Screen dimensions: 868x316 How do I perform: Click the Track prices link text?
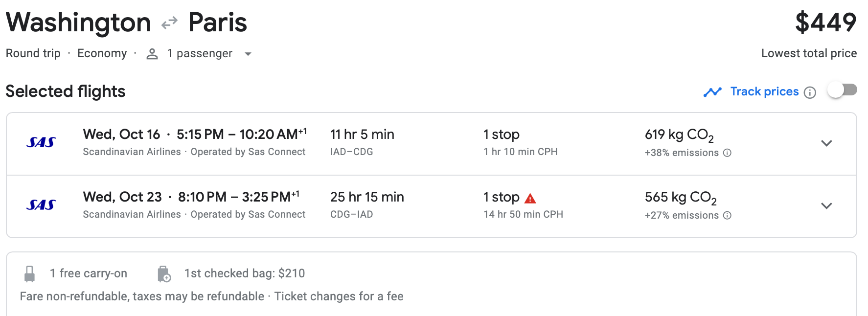pos(764,91)
